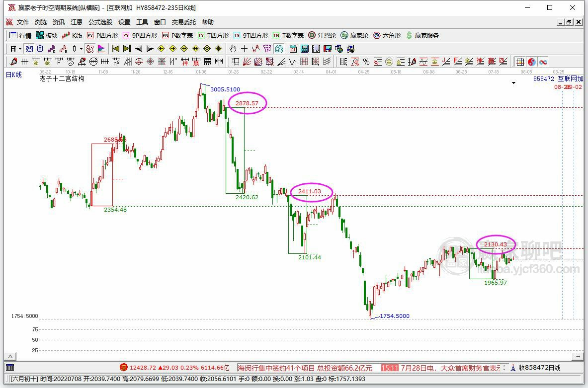Expand the small black triangle near stock code
588x388 pixels.
click(x=514, y=83)
